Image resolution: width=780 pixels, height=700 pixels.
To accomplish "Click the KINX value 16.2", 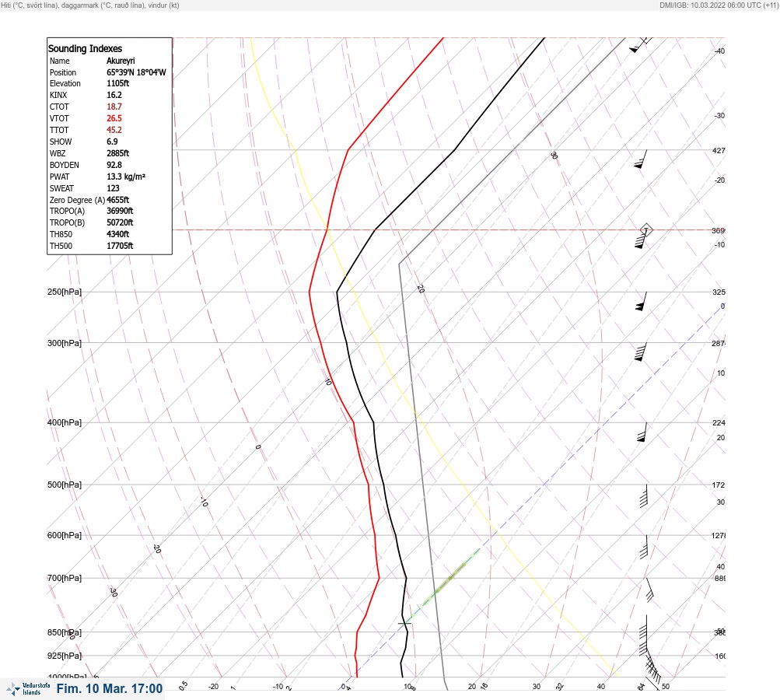I will pyautogui.click(x=114, y=95).
